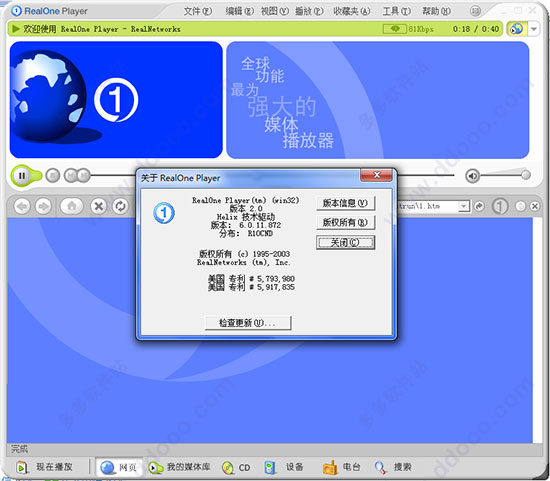Click the round mode button beside 帮助 menu
Image resolution: width=550 pixels, height=481 pixels.
475,11
